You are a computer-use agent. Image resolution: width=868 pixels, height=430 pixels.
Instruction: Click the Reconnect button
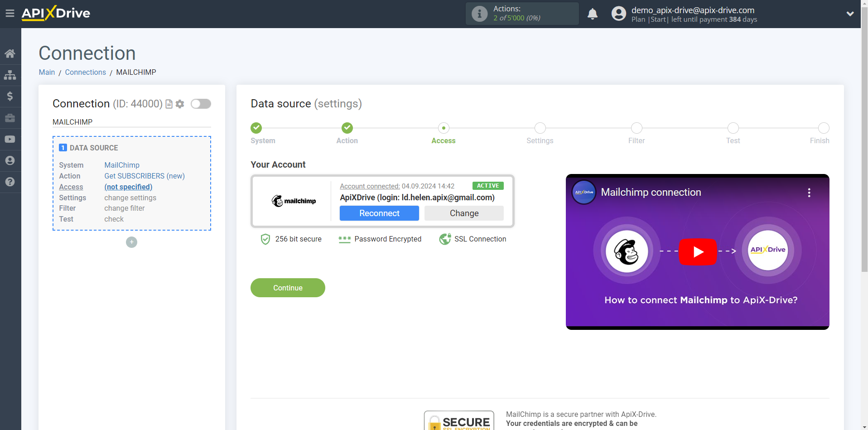coord(379,213)
